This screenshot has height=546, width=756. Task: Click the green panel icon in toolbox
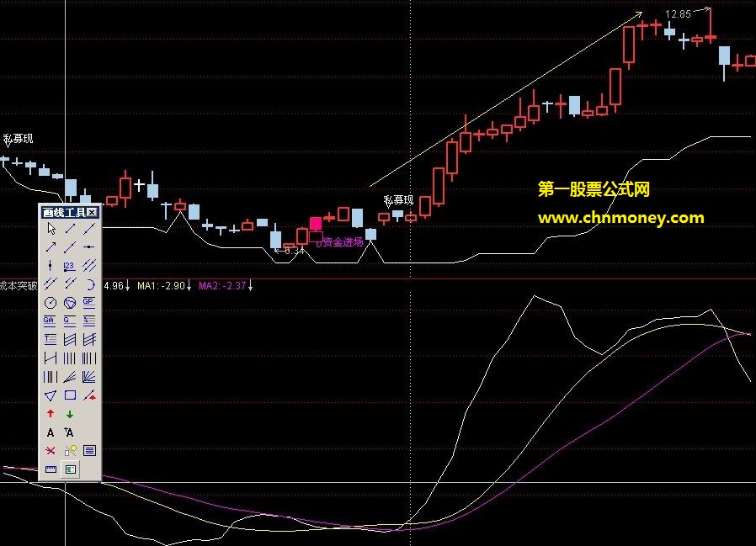[x=71, y=469]
